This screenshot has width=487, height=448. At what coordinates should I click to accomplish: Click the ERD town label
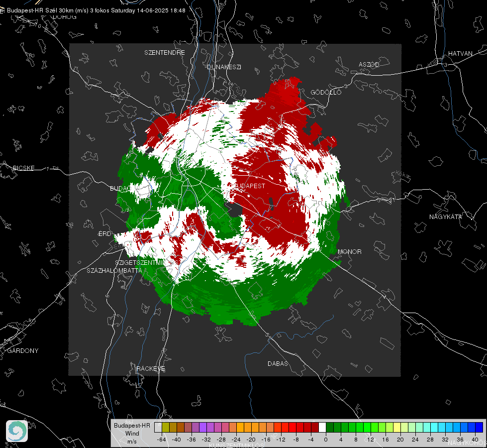point(104,234)
